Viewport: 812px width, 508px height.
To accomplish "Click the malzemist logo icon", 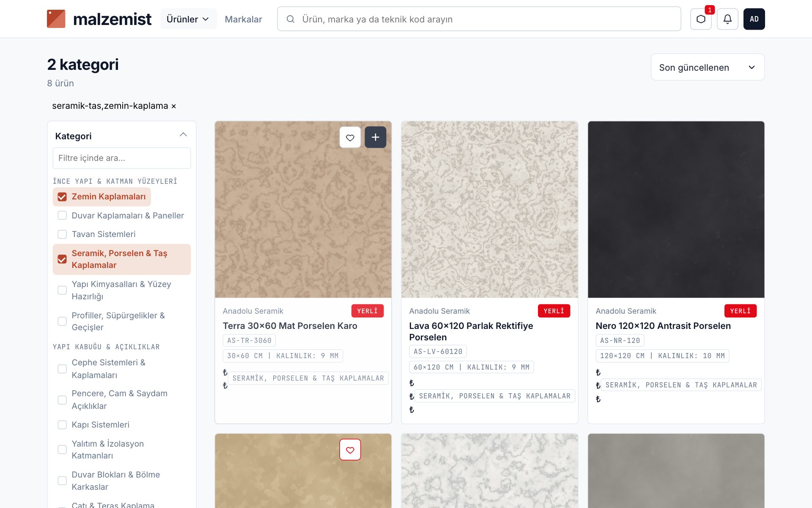I will (x=56, y=19).
